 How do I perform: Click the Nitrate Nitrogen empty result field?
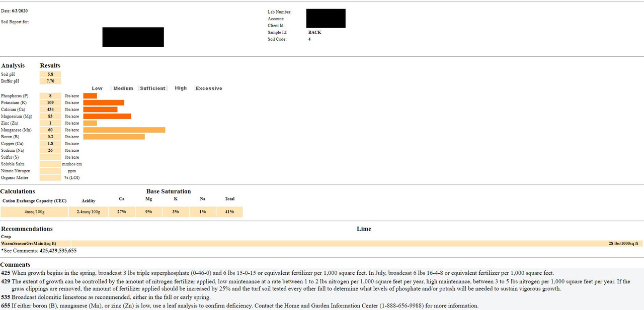pos(50,171)
